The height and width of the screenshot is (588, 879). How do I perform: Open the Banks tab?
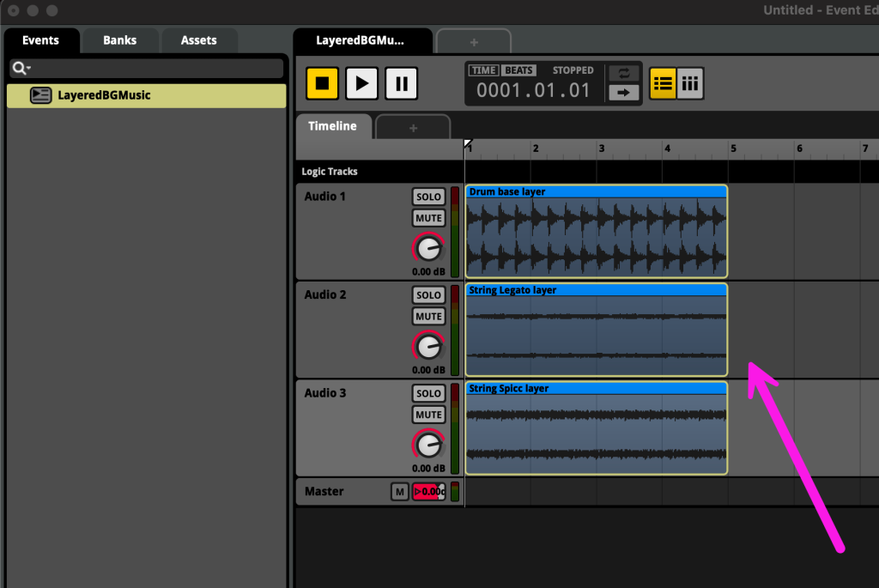pyautogui.click(x=119, y=40)
